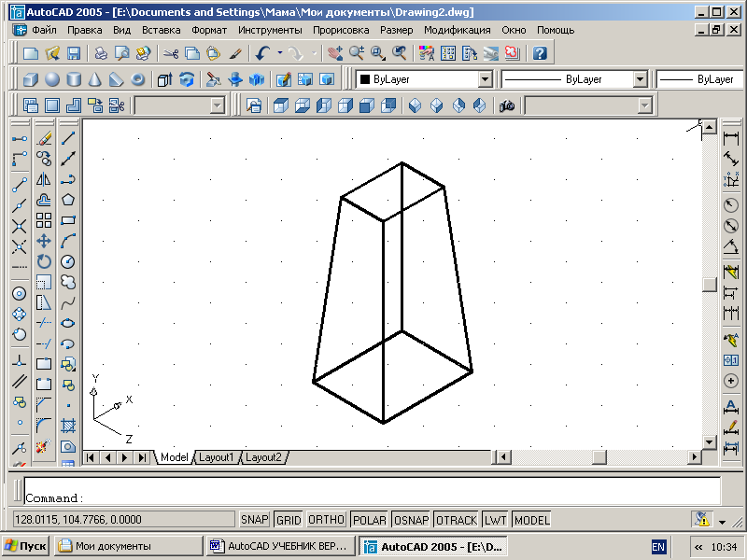The image size is (747, 560).
Task: Switch to AutoCAD УЧЕБНИК Word document
Action: (x=282, y=546)
